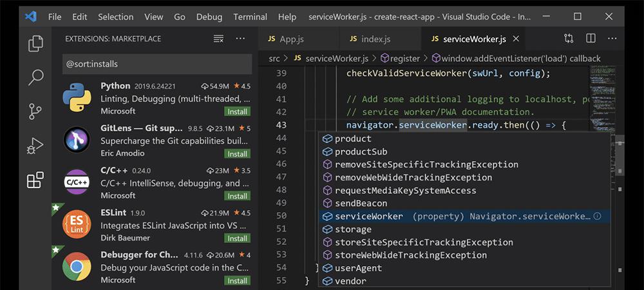The height and width of the screenshot is (290, 644).
Task: Select removeSiteSpecificTrackingException suggestion
Action: 464,164
